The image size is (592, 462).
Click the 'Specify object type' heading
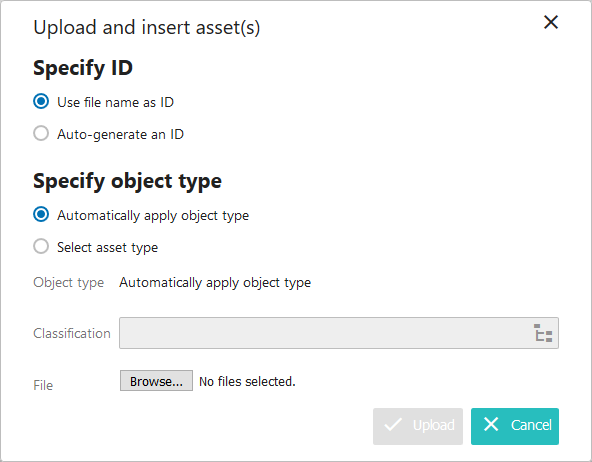(x=127, y=182)
